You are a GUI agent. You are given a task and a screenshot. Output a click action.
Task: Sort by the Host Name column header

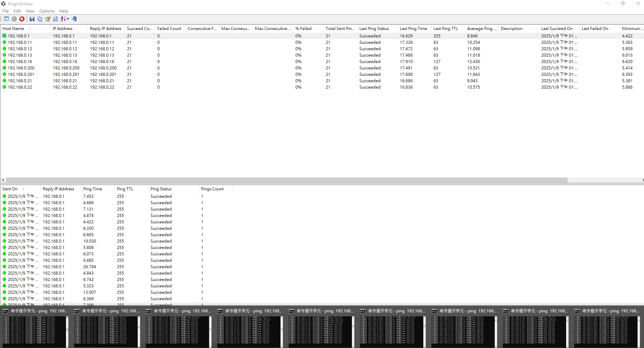(x=13, y=29)
